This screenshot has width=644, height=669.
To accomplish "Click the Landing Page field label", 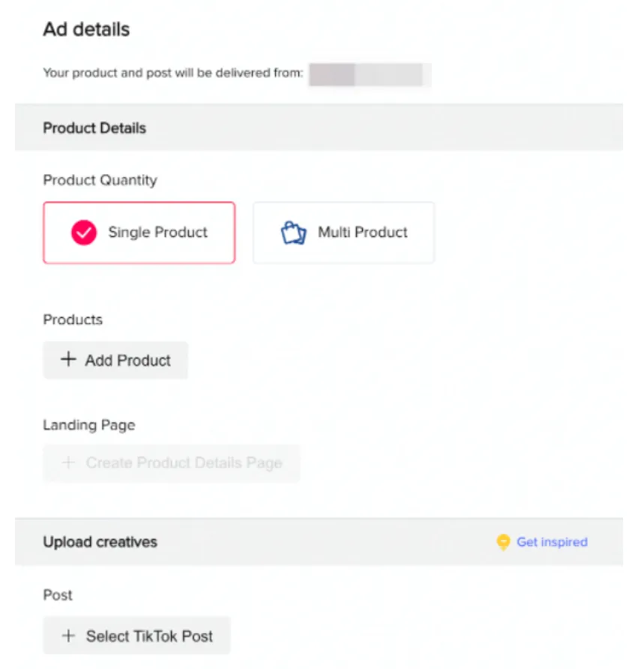I will (x=89, y=425).
